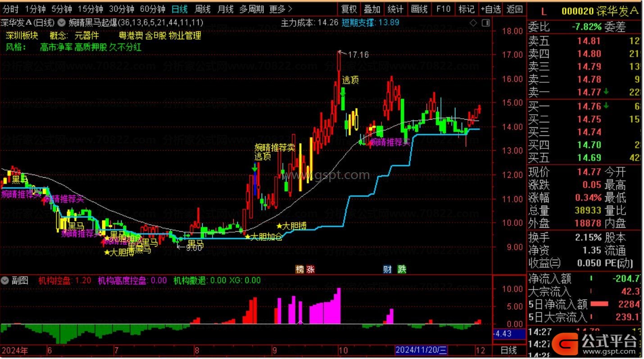This screenshot has height=359, width=644.
Task: Click the 换手 2.15% value
Action: 588,238
